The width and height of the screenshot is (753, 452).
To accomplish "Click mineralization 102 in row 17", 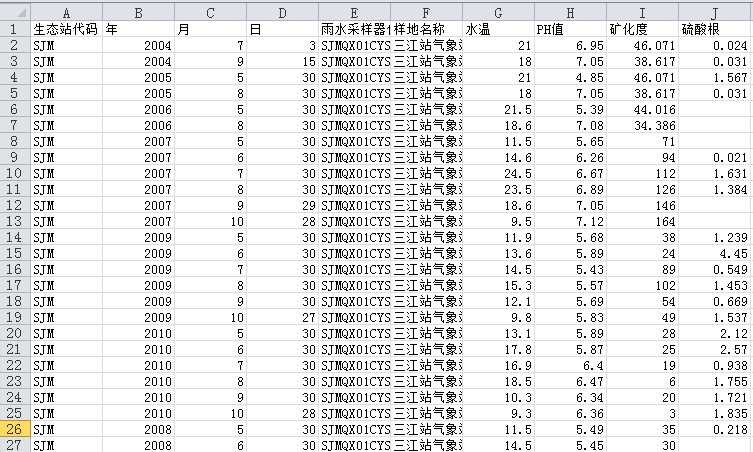I will 643,286.
